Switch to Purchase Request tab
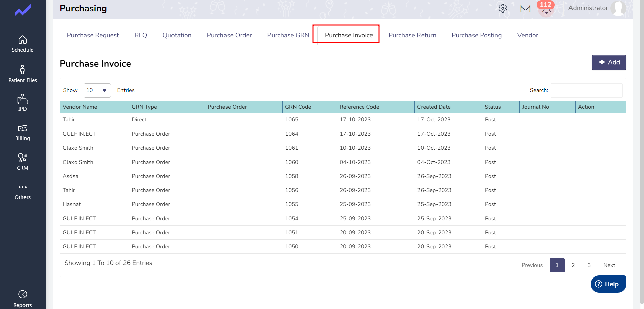Viewport: 644px width, 309px height. [93, 35]
